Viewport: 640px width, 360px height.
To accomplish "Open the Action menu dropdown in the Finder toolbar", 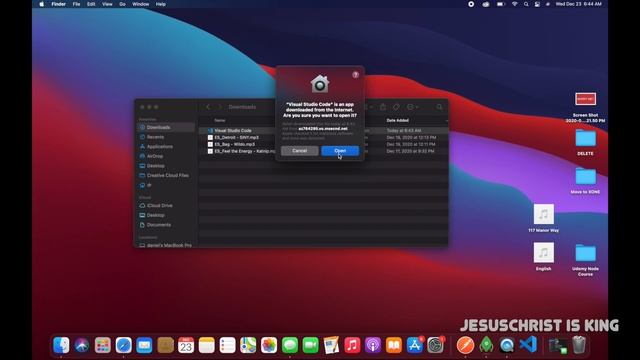I will (x=412, y=107).
